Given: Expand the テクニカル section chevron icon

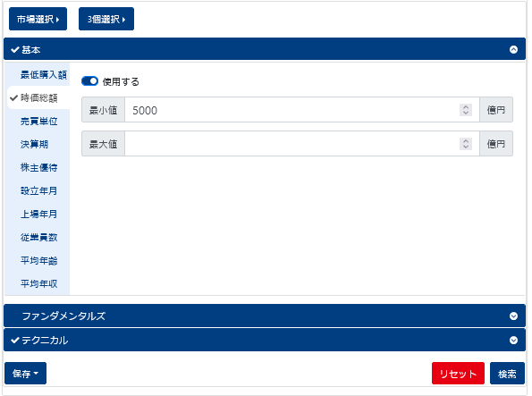Looking at the screenshot, I should pyautogui.click(x=513, y=340).
